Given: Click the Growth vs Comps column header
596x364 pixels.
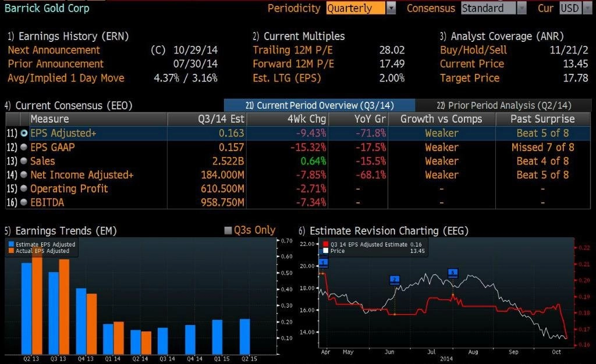Looking at the screenshot, I should [441, 119].
